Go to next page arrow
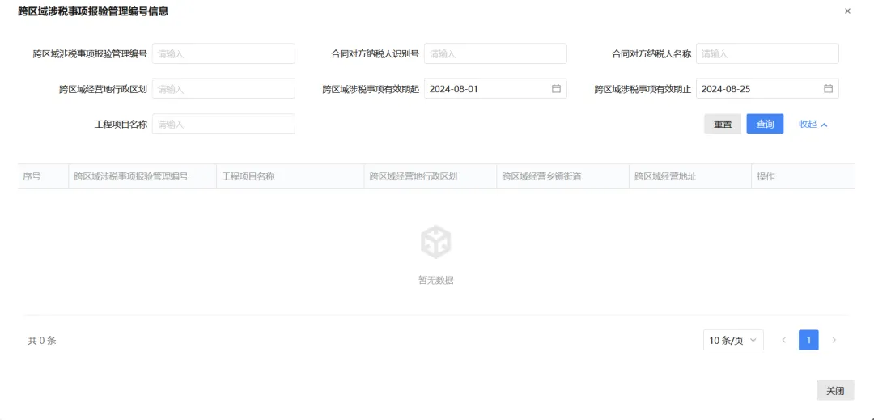This screenshot has width=874, height=420. [834, 340]
